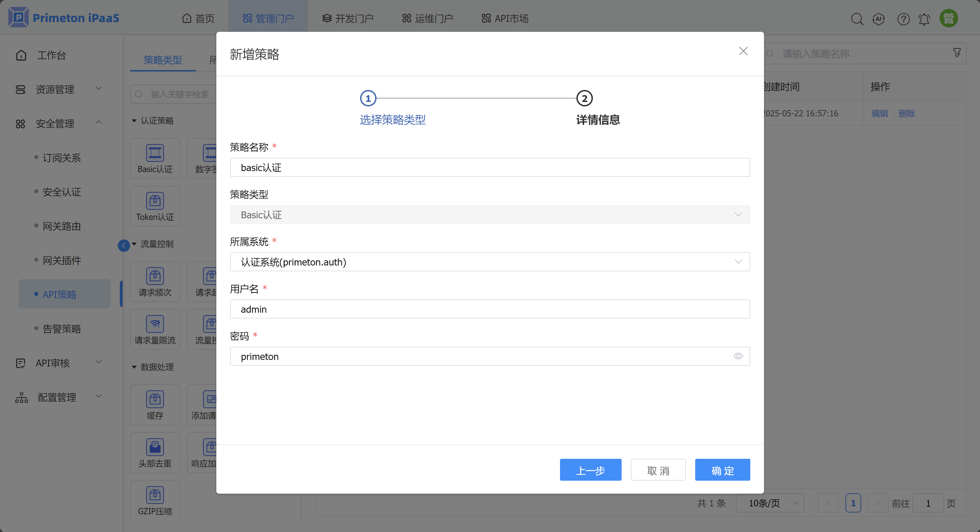The width and height of the screenshot is (980, 532).
Task: Collapse the 认证策略 tree group
Action: (134, 121)
